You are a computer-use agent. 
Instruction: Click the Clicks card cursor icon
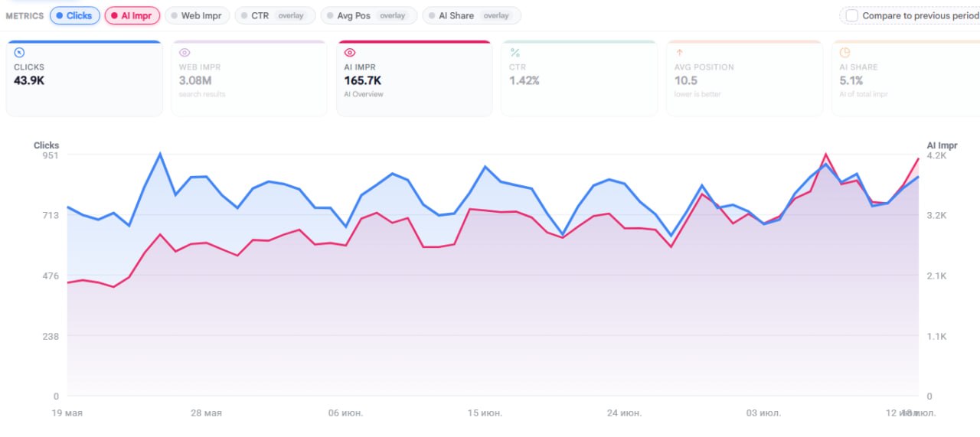tap(20, 53)
